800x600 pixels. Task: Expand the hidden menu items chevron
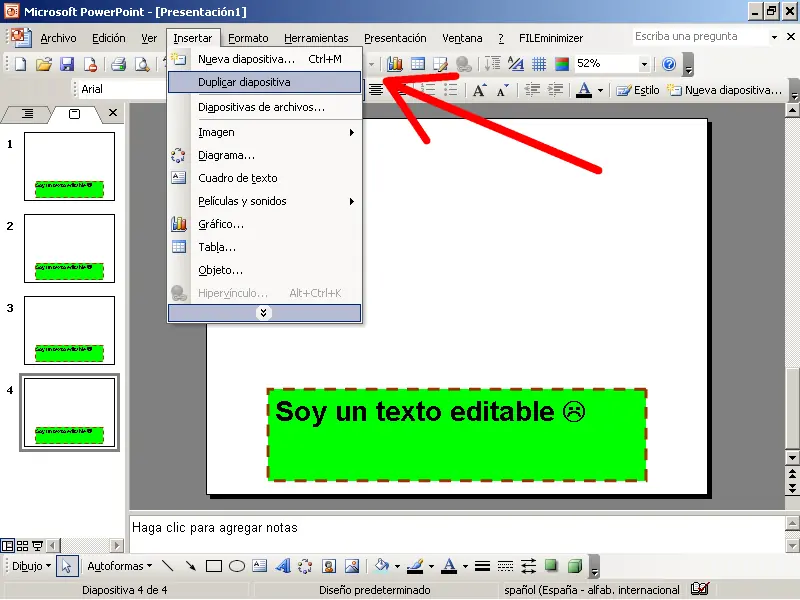(264, 313)
